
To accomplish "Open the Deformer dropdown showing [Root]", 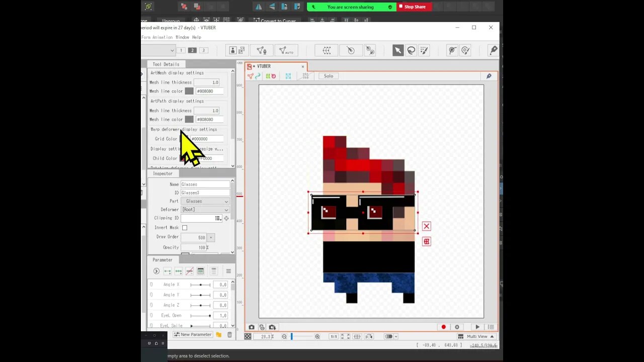I will pos(205,210).
